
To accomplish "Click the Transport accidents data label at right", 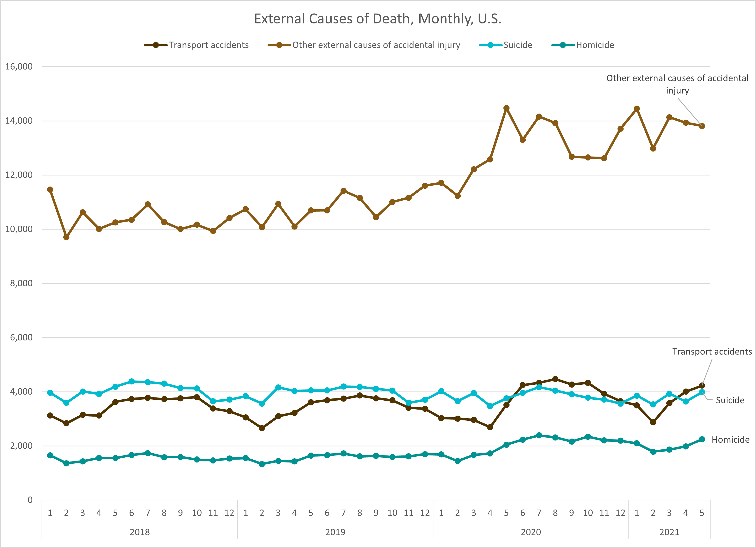I will [712, 352].
